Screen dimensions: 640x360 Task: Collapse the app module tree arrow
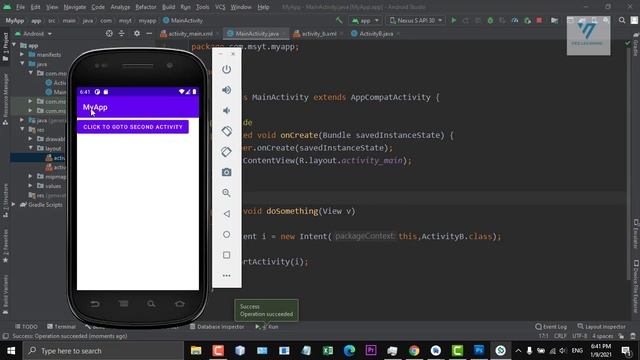14,45
